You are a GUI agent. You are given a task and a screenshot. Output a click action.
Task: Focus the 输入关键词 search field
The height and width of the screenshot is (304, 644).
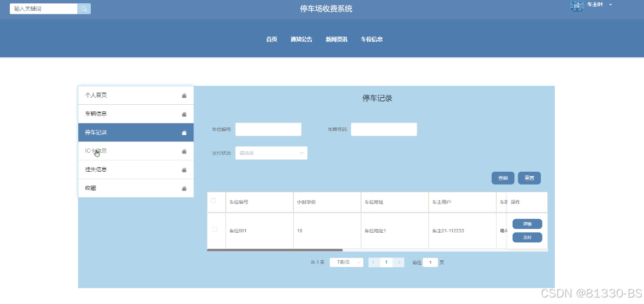[44, 9]
